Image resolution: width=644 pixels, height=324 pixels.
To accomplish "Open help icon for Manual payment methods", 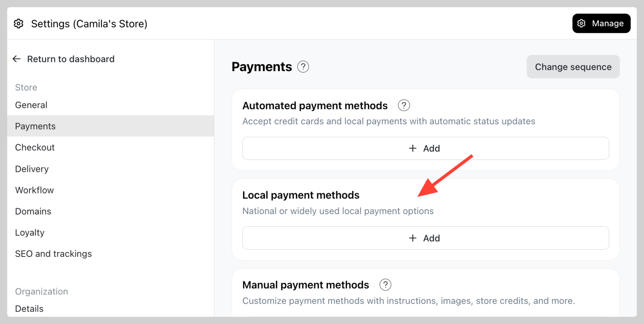I will (x=385, y=285).
